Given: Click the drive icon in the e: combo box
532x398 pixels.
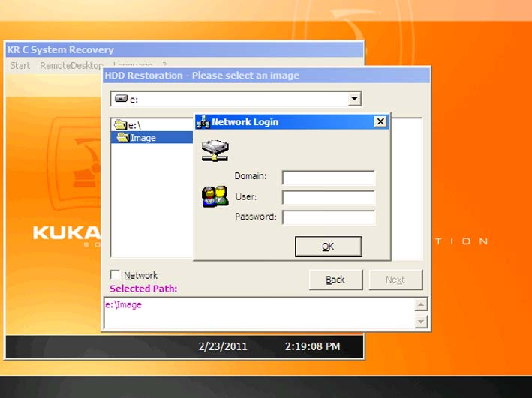Looking at the screenshot, I should coord(121,99).
